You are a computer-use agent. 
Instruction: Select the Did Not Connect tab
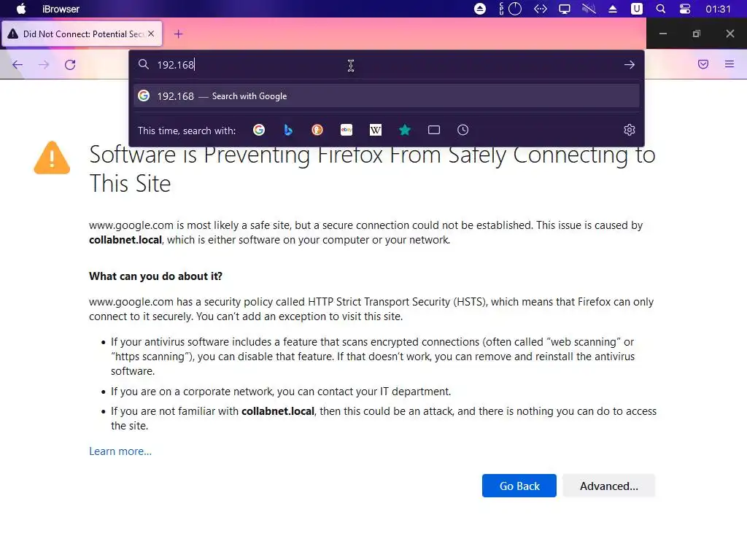pos(82,34)
